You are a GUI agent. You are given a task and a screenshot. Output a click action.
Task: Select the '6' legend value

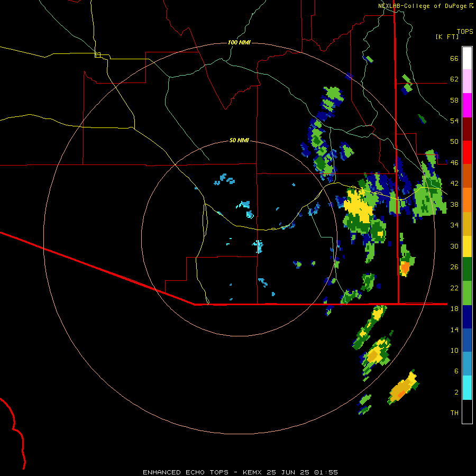coord(456,371)
